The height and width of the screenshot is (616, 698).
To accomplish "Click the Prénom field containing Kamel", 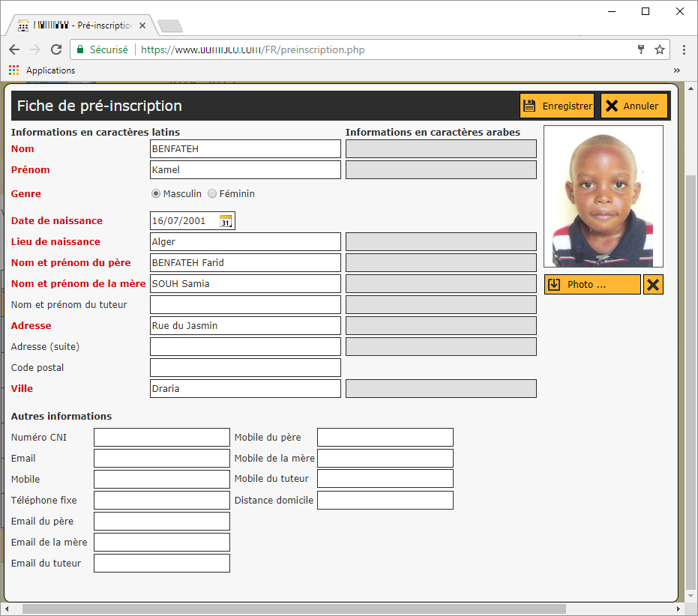I will (245, 169).
